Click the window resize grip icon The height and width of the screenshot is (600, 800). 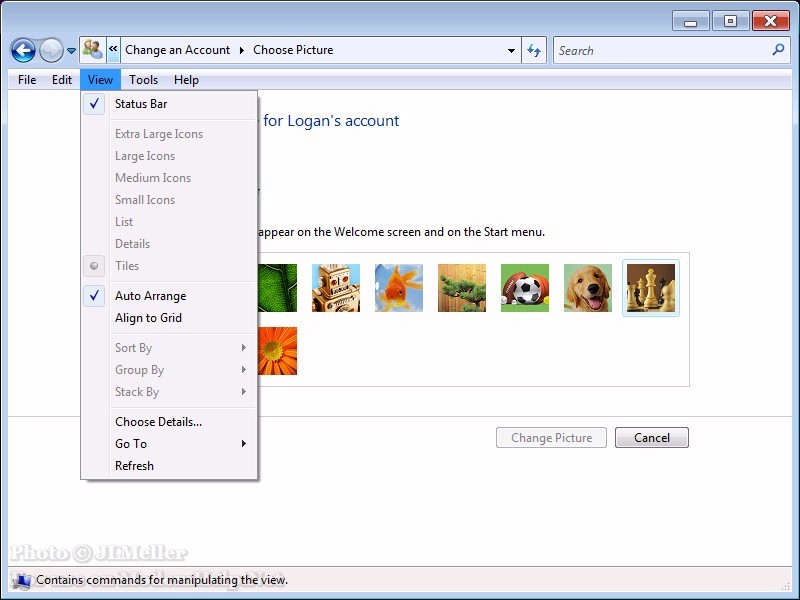click(786, 587)
